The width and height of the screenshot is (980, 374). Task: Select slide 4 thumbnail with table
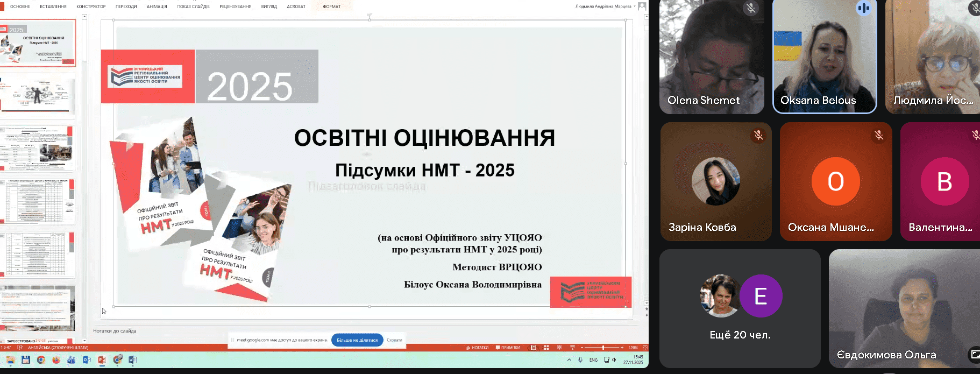click(x=38, y=201)
